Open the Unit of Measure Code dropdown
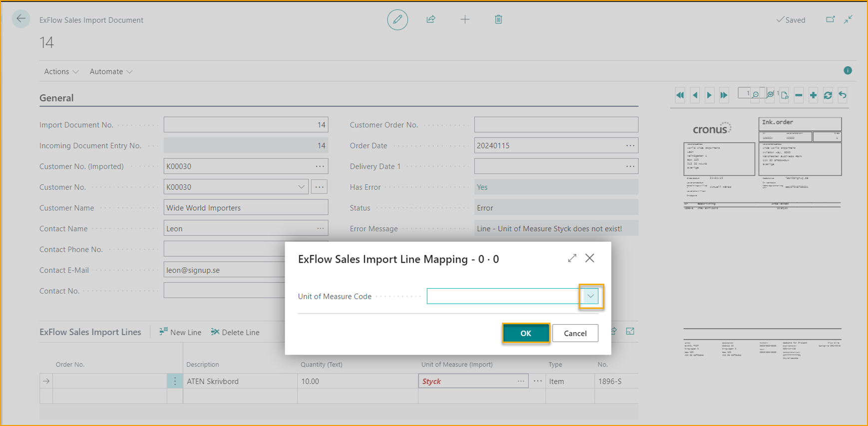This screenshot has height=426, width=868. click(x=591, y=296)
